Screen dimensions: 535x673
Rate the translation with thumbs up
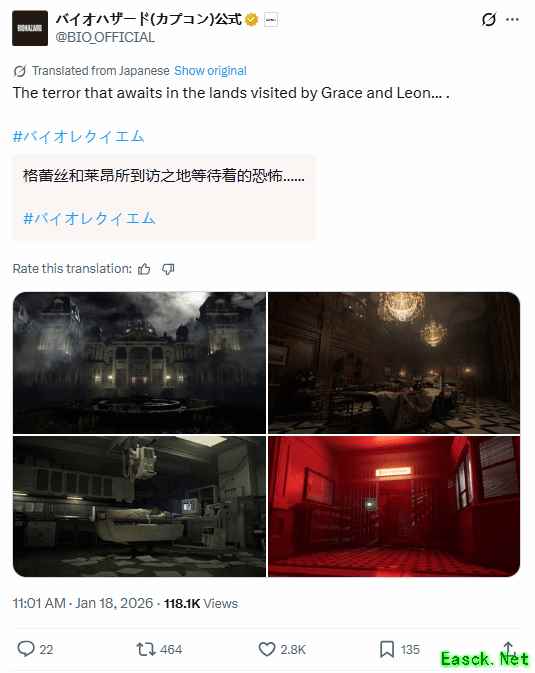144,269
